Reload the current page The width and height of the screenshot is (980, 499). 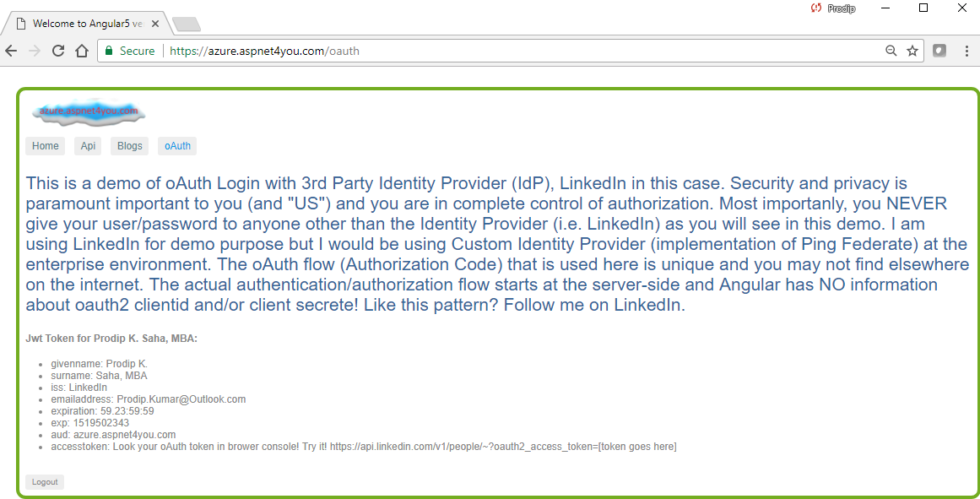pos(58,51)
